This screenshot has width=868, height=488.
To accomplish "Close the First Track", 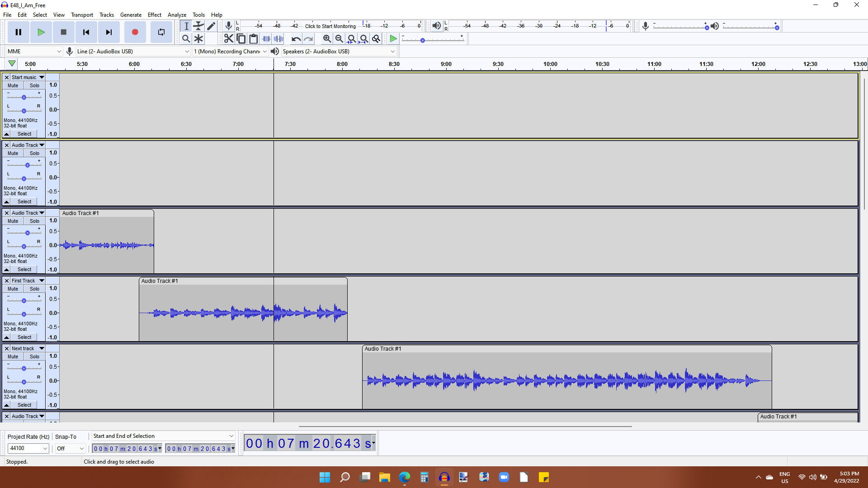I will click(x=7, y=281).
